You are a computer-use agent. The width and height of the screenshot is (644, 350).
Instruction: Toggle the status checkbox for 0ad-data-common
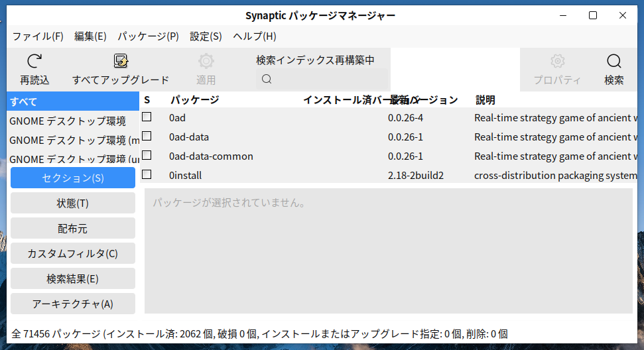(147, 156)
